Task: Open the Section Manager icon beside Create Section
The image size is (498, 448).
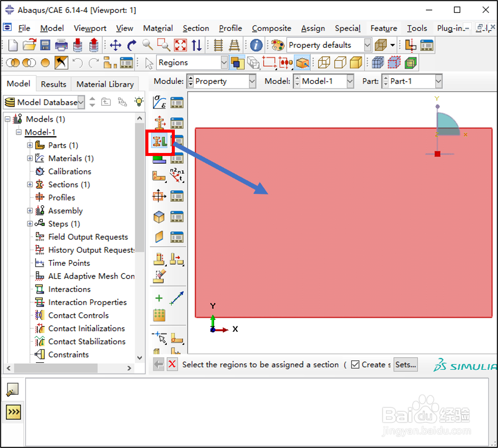Action: [x=177, y=123]
